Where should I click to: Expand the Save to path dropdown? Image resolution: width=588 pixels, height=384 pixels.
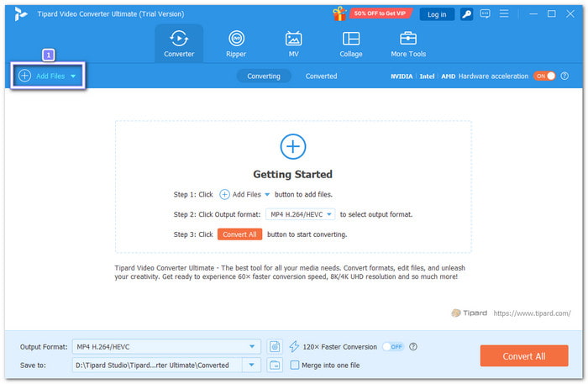click(252, 365)
